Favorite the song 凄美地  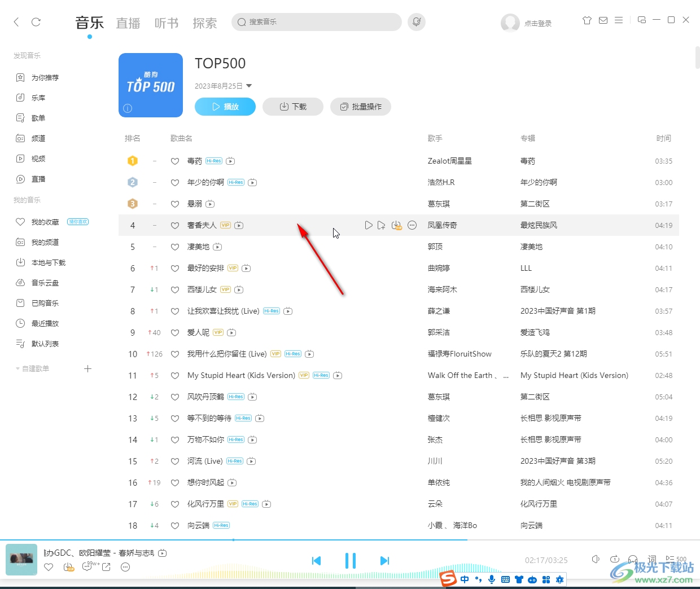pyautogui.click(x=175, y=247)
